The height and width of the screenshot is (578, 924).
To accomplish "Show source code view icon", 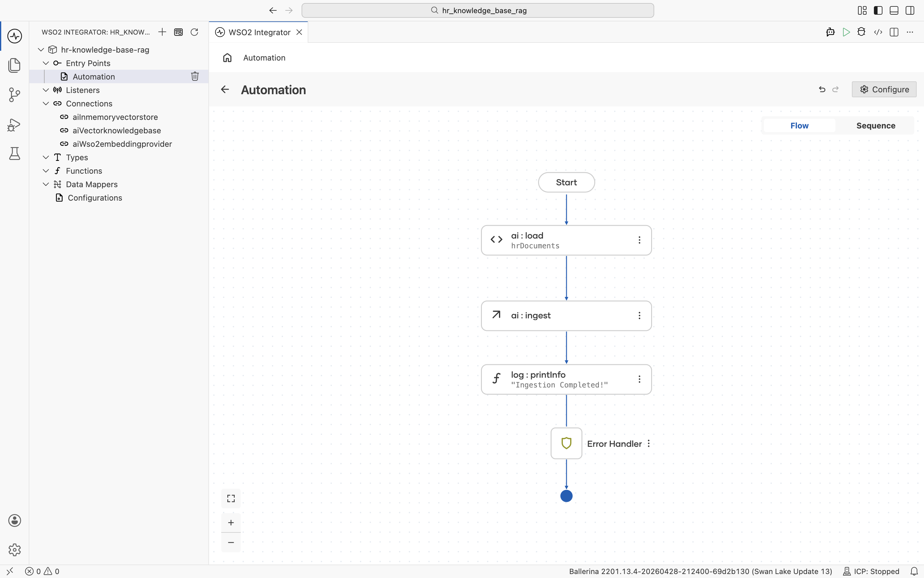I will (x=878, y=32).
